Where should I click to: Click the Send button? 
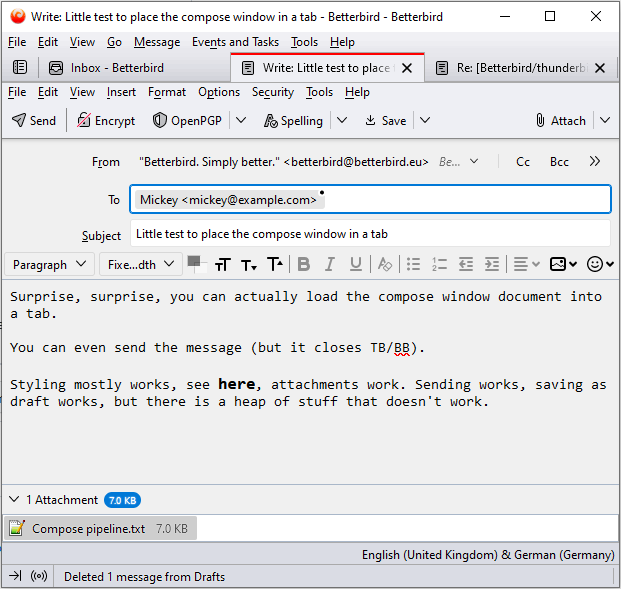click(33, 120)
